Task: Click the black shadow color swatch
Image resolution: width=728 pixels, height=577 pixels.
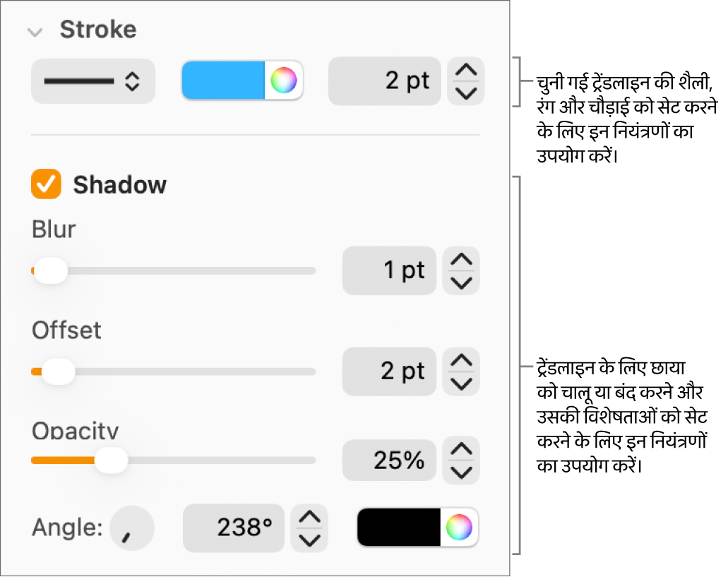Action: (x=399, y=527)
